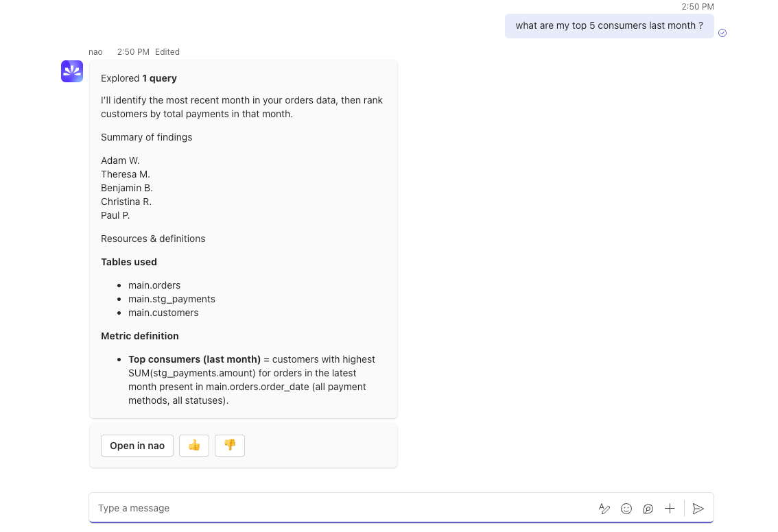Click the nao bot avatar
This screenshot has width=778, height=532.
[x=72, y=71]
